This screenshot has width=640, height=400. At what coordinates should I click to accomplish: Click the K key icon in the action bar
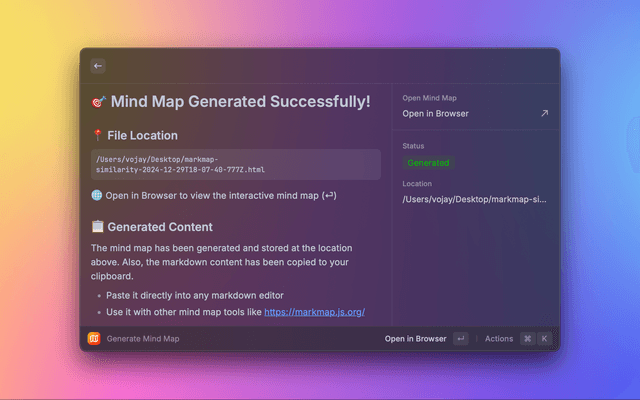pos(544,339)
